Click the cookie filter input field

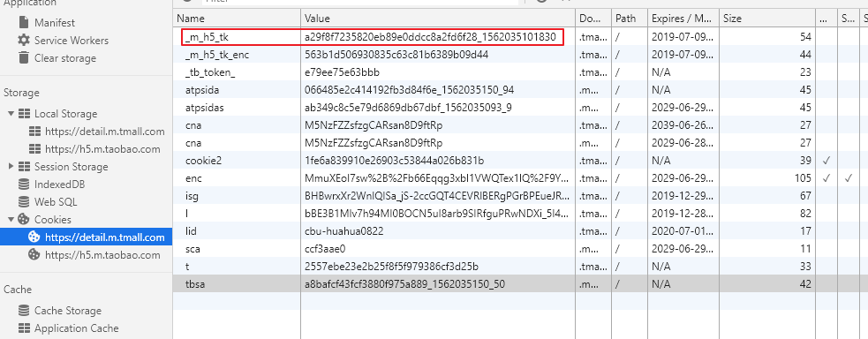pos(359,2)
